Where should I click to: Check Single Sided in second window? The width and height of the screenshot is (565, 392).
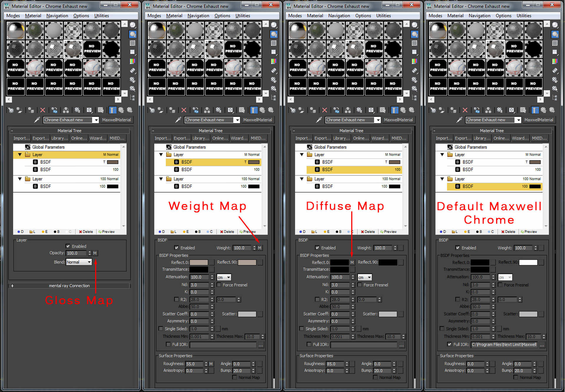pyautogui.click(x=161, y=329)
